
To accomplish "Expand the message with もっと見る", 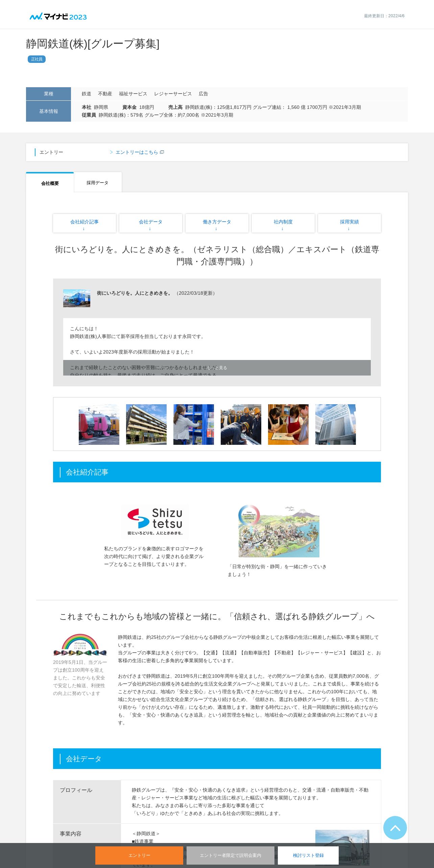I will pyautogui.click(x=217, y=368).
